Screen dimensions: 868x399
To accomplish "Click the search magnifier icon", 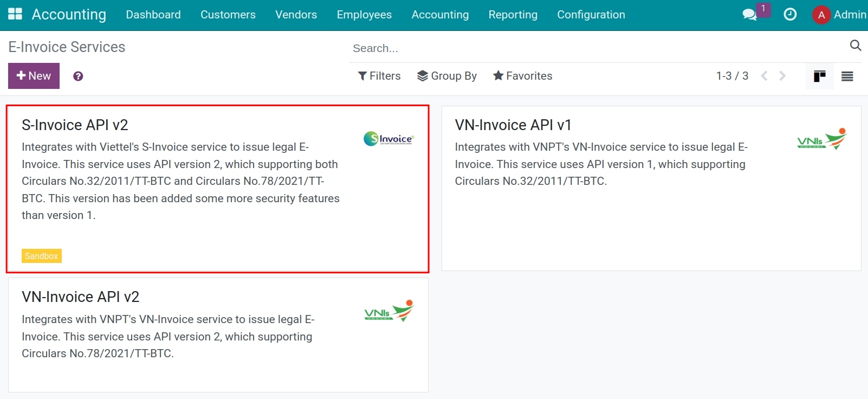I will point(856,46).
